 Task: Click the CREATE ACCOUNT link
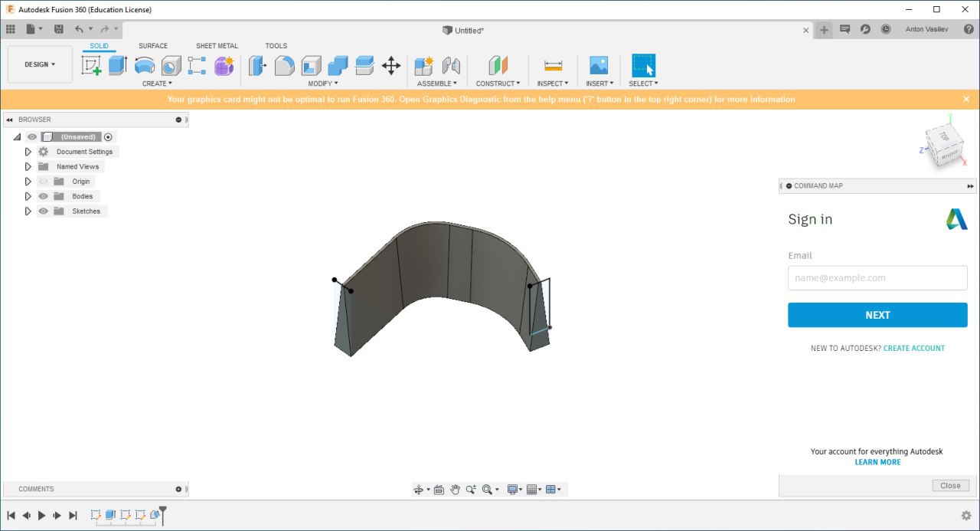(x=914, y=348)
